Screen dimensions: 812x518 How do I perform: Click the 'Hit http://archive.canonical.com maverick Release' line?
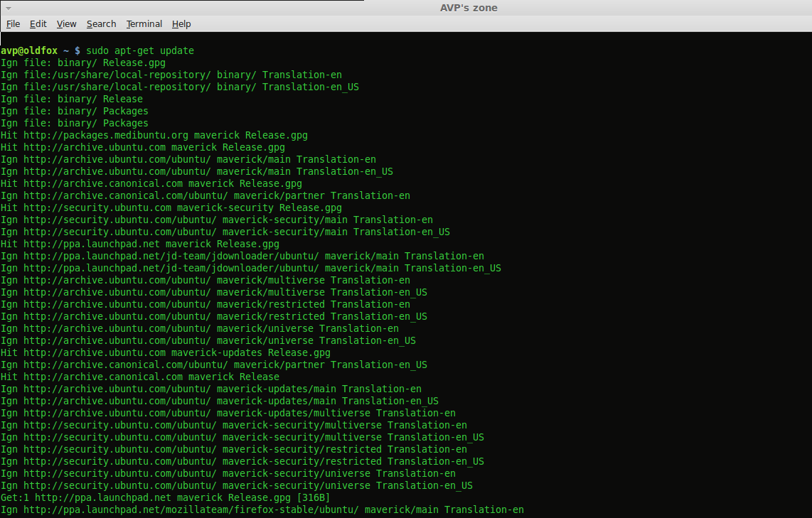[140, 377]
